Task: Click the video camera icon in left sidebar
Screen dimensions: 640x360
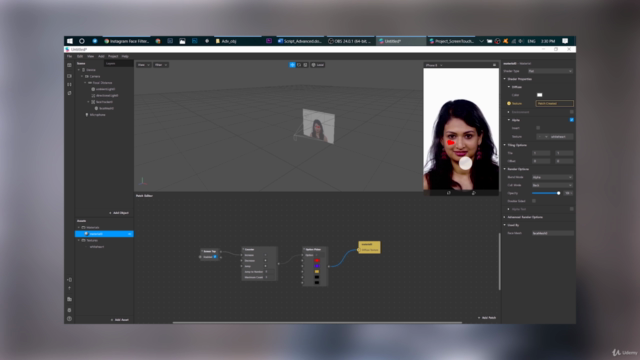Action: point(69,76)
